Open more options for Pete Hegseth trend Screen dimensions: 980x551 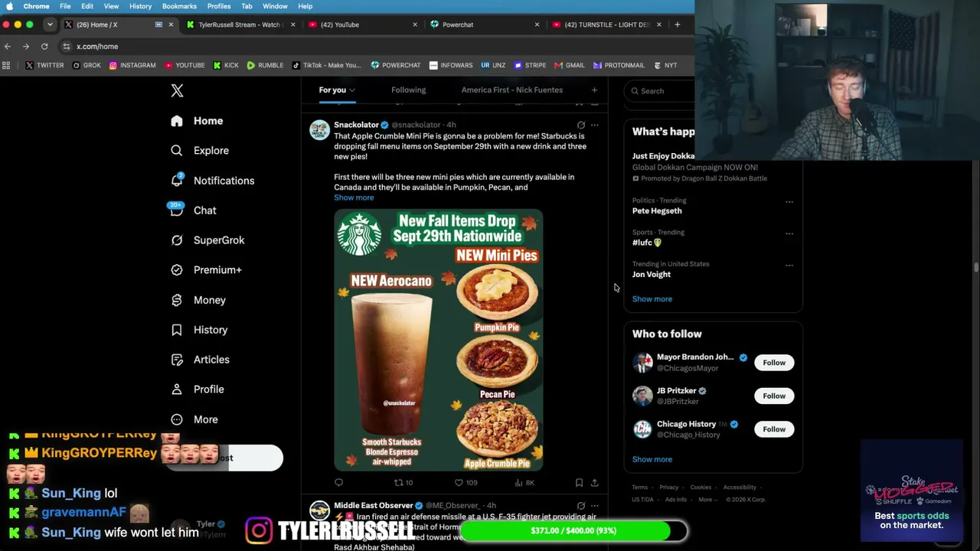(x=789, y=202)
